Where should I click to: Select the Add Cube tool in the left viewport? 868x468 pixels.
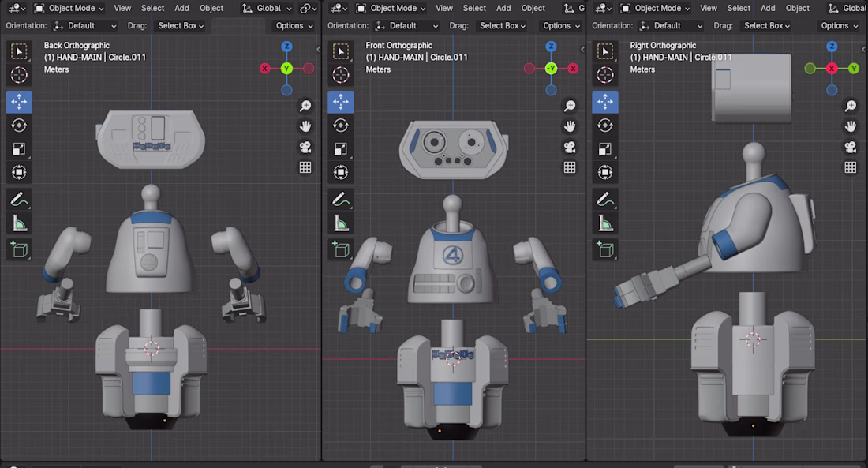19,249
